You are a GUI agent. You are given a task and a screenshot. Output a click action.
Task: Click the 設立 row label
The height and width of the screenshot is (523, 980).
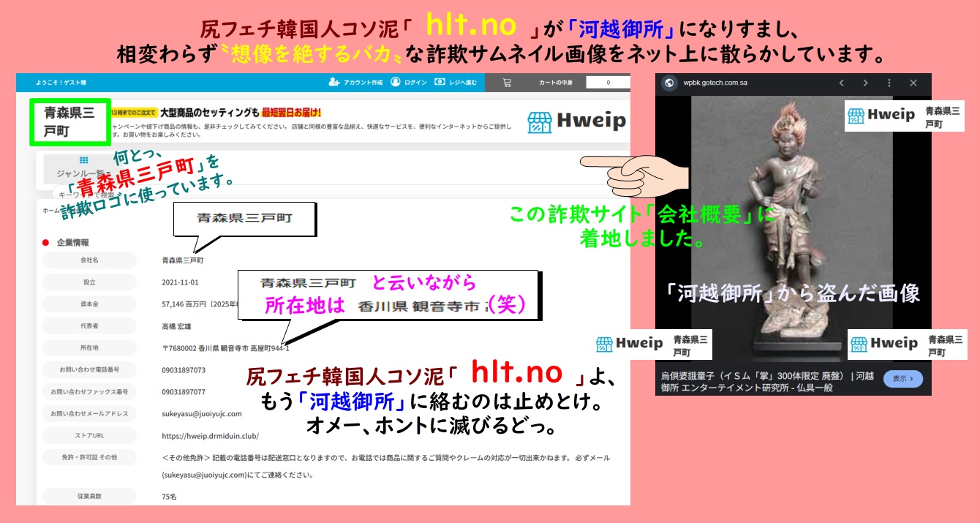pos(89,282)
